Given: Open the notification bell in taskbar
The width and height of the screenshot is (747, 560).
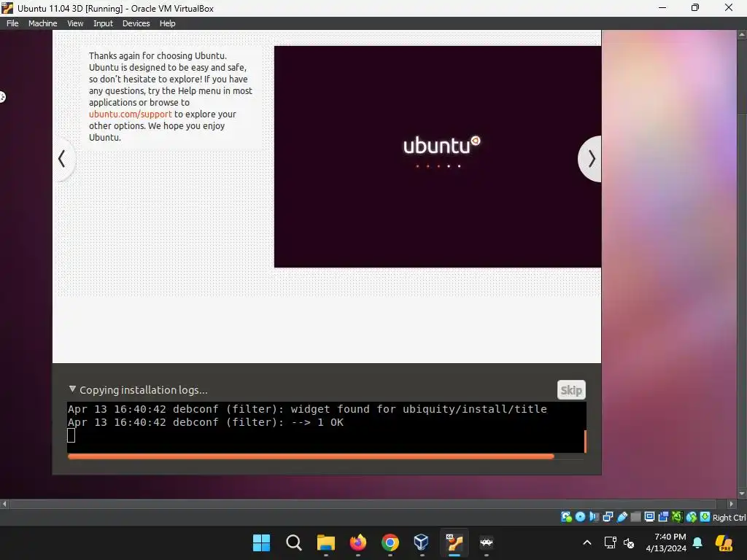Looking at the screenshot, I should 697,542.
